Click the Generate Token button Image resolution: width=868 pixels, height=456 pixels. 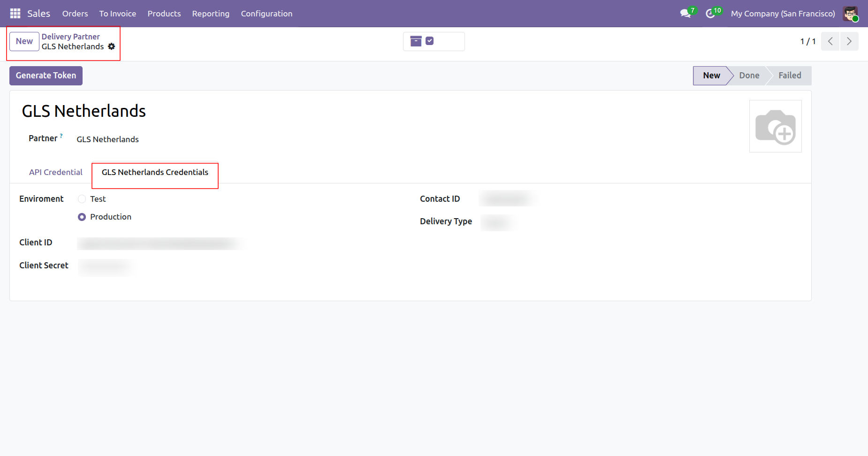click(x=46, y=76)
